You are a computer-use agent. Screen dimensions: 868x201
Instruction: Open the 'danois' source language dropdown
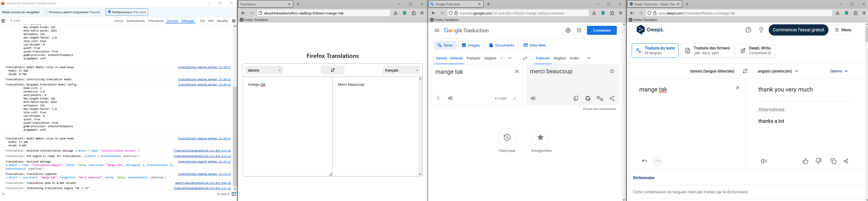pyautogui.click(x=264, y=70)
